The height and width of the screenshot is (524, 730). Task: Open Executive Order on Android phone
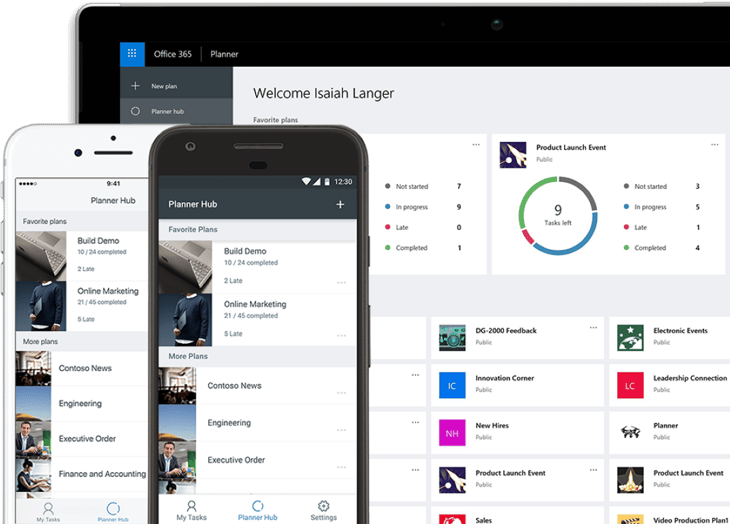(x=257, y=460)
